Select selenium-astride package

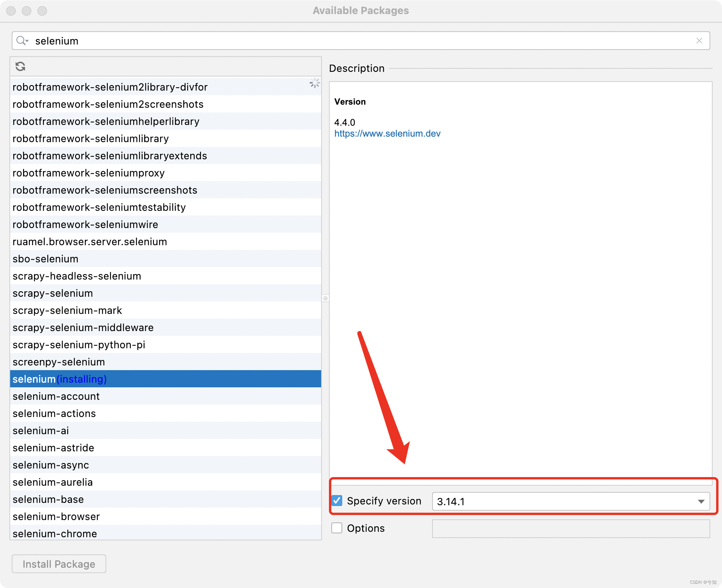click(166, 447)
